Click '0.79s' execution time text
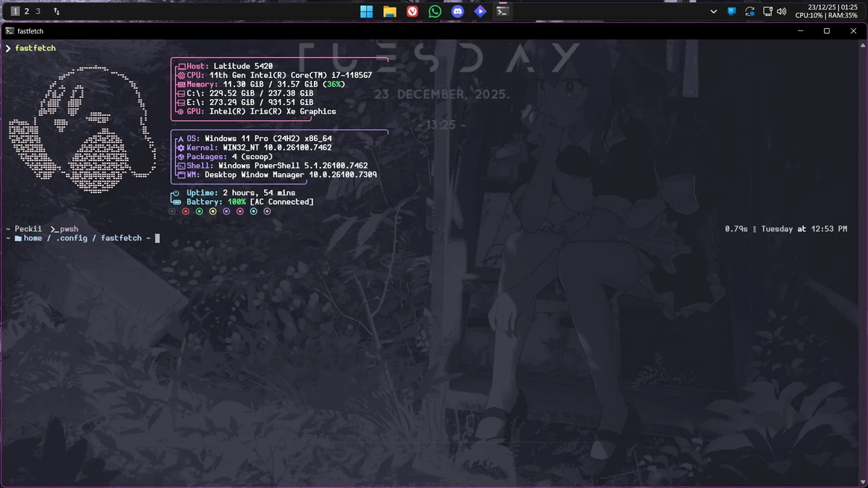Image resolution: width=868 pixels, height=488 pixels. coord(736,229)
